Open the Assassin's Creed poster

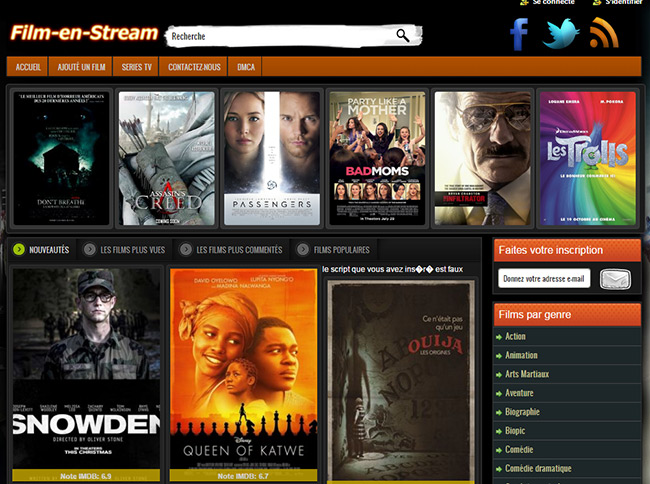pyautogui.click(x=167, y=158)
